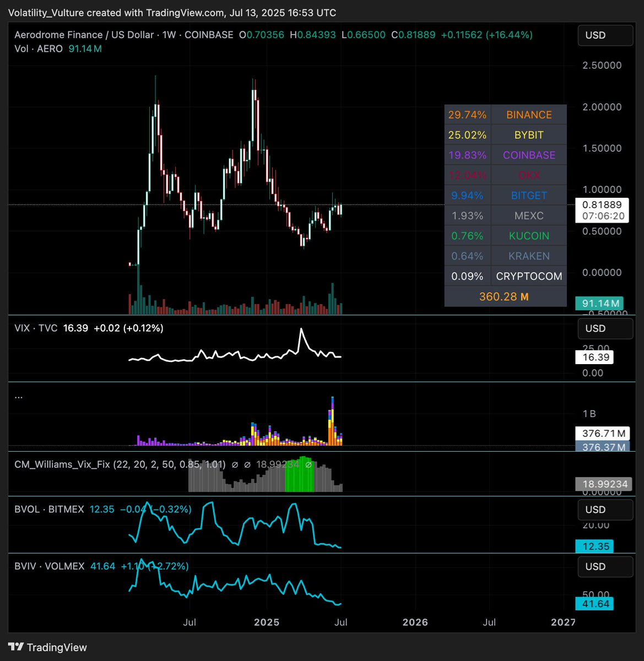
Task: Select Aerodrome Finance / US Dollar title
Action: (x=84, y=35)
